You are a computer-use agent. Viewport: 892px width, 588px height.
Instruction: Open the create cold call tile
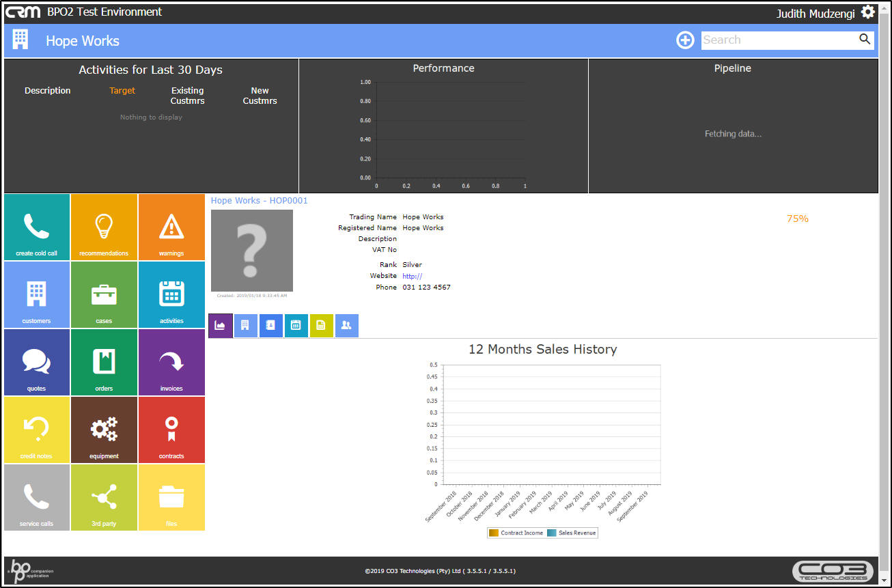pyautogui.click(x=37, y=227)
